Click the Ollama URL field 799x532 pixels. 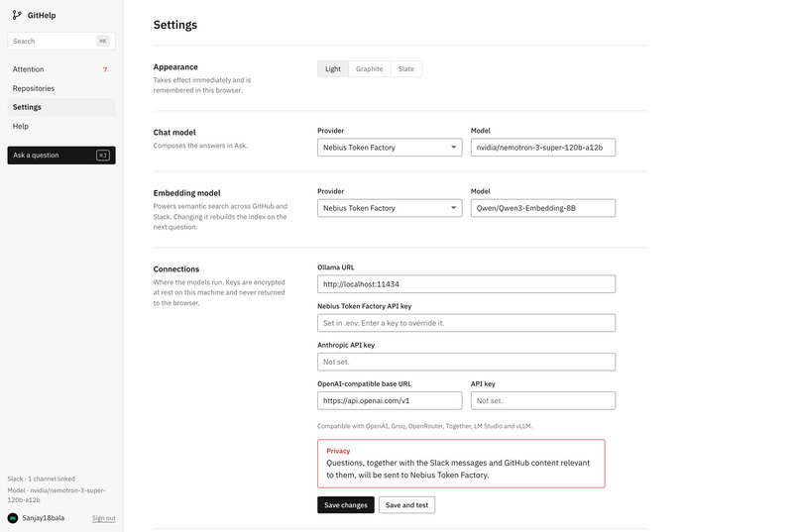click(466, 284)
